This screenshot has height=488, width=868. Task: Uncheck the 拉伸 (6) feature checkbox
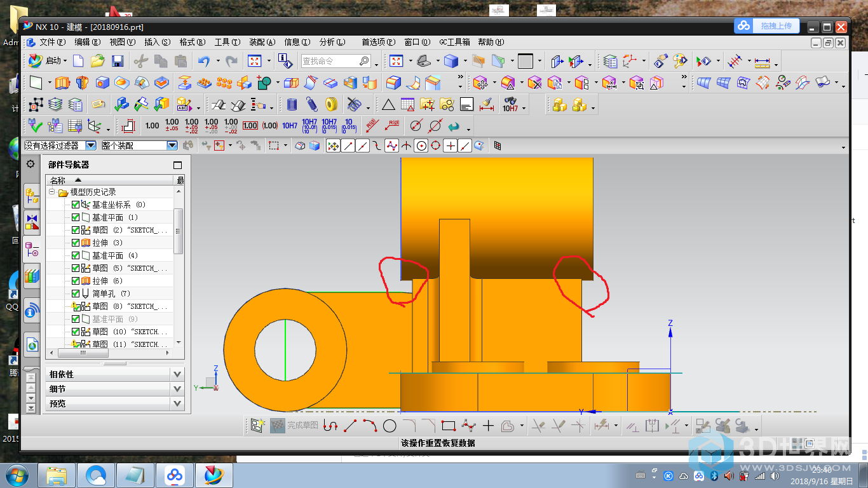(76, 281)
